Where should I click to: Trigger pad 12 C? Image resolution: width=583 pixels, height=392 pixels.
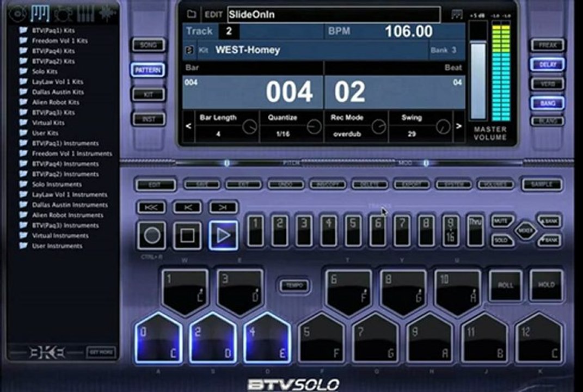coord(539,338)
